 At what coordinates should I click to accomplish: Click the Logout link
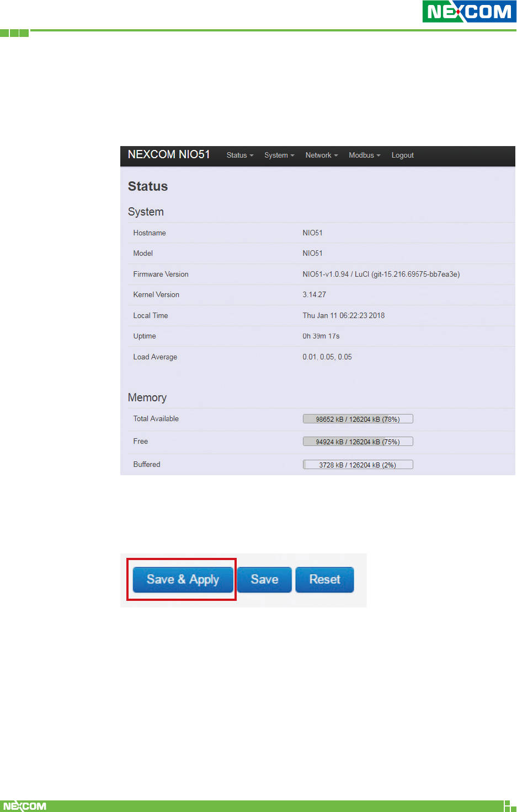point(403,155)
